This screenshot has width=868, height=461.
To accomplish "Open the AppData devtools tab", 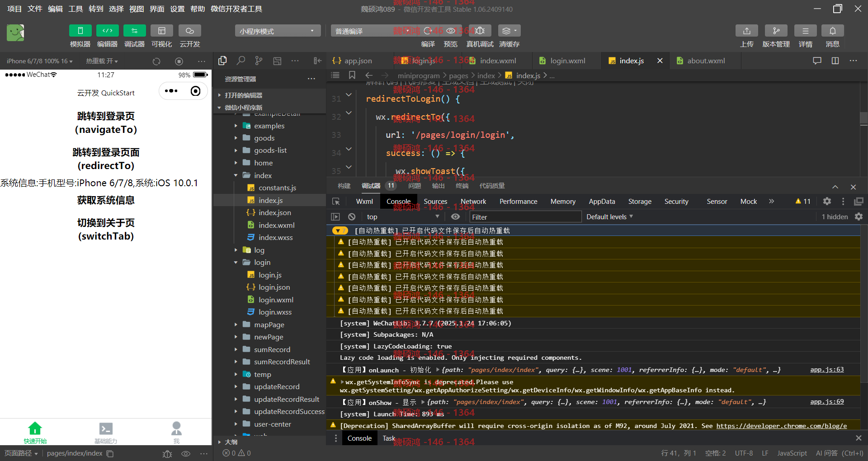I will click(x=602, y=202).
